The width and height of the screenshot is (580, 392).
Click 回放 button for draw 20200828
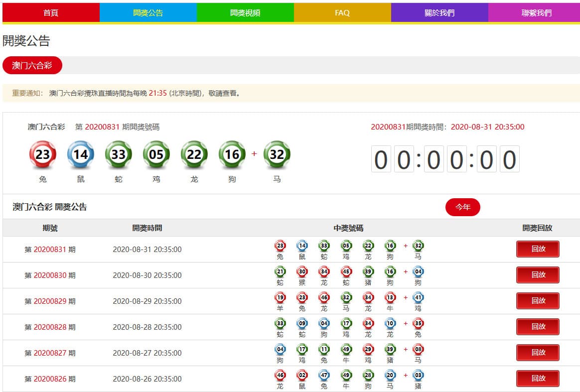coord(538,327)
